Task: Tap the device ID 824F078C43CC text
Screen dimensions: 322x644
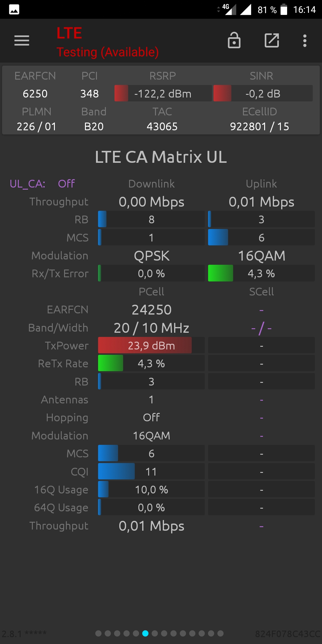Action: [x=288, y=634]
